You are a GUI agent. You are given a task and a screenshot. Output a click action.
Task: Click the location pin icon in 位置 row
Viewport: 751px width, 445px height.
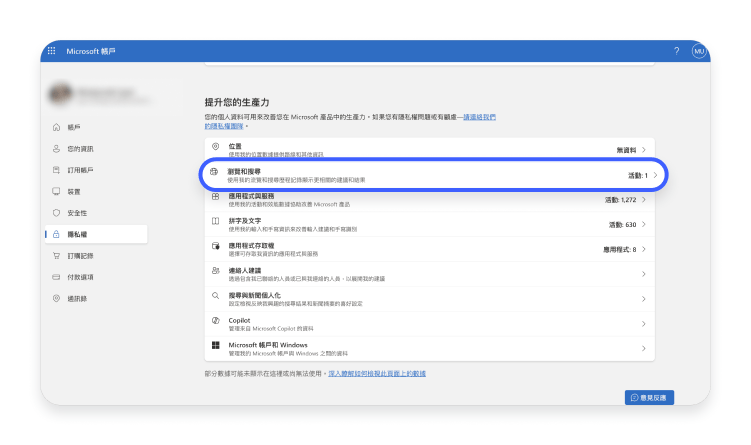(x=216, y=146)
